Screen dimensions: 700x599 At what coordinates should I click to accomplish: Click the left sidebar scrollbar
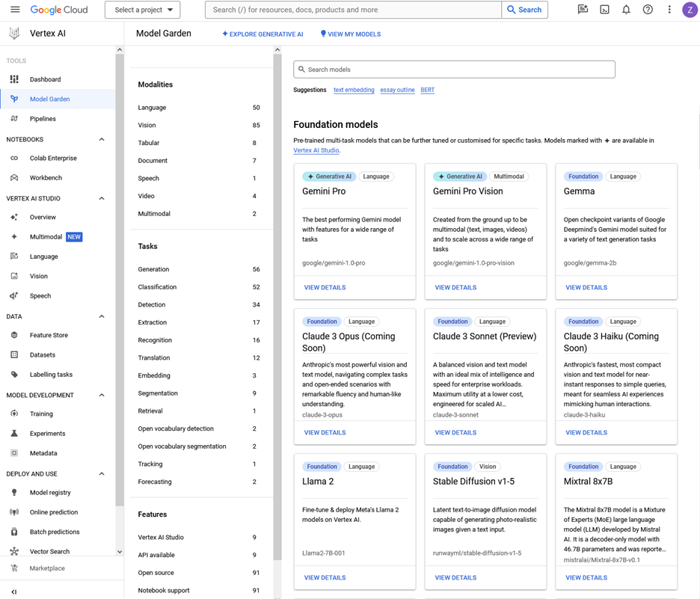pos(120,280)
